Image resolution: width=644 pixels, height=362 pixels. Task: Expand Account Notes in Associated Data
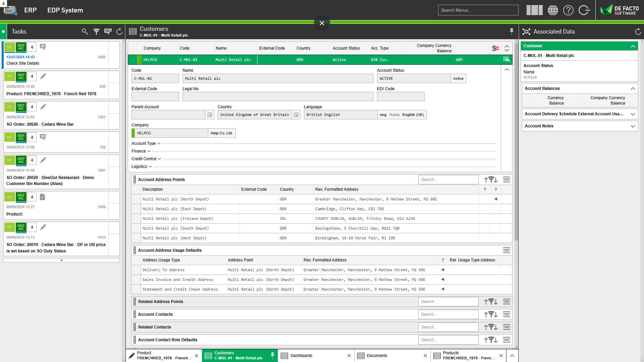point(633,126)
